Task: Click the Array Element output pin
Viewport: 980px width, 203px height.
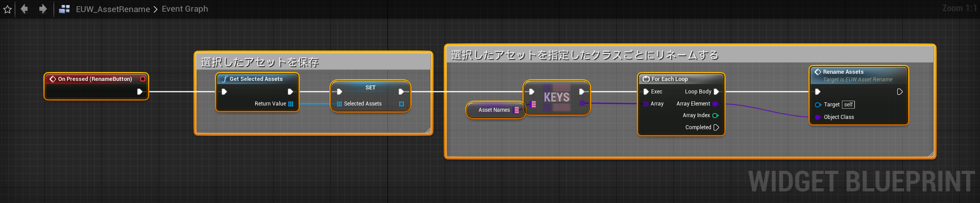Action: (715, 104)
